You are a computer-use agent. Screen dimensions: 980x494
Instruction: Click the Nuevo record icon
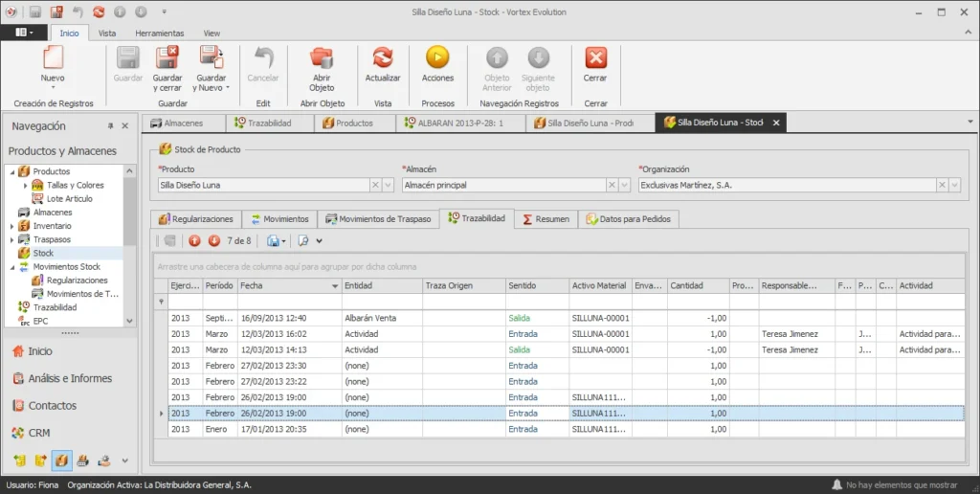[x=54, y=58]
